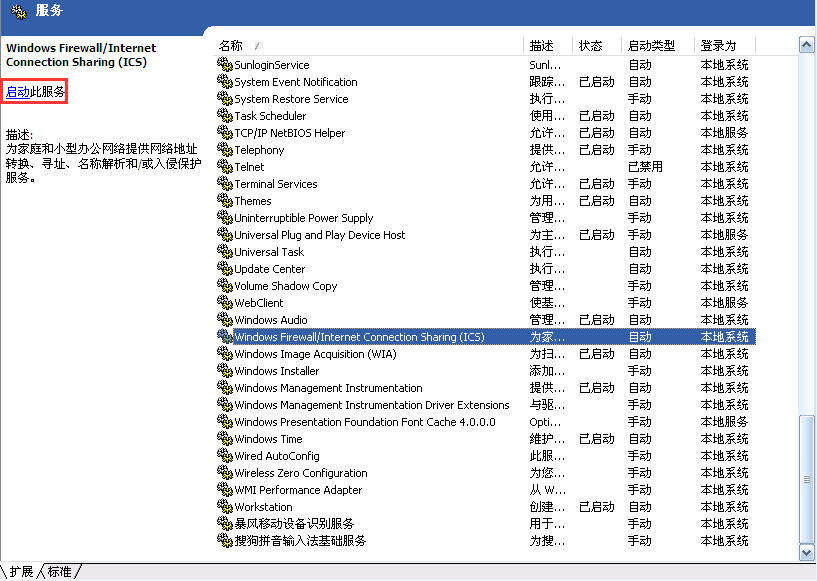This screenshot has height=581, width=817.
Task: Select the Windows Management Instrumentation service name
Action: (x=328, y=388)
